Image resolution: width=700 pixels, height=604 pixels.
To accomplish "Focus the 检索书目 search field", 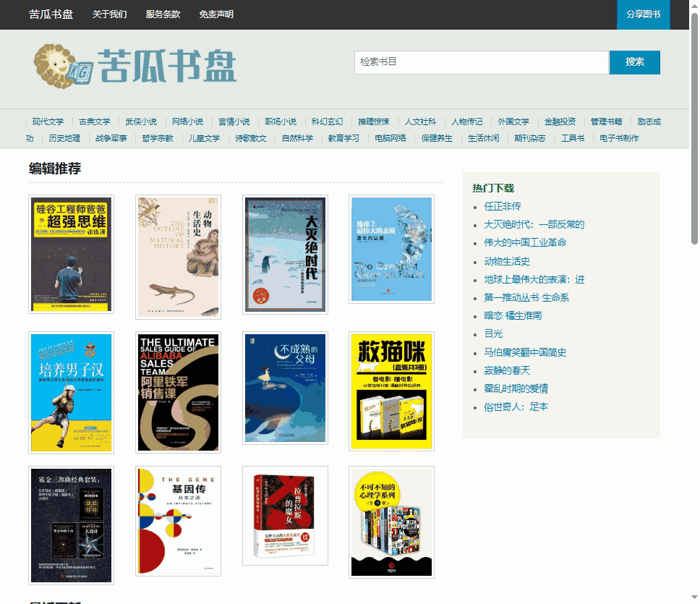I will click(x=481, y=62).
